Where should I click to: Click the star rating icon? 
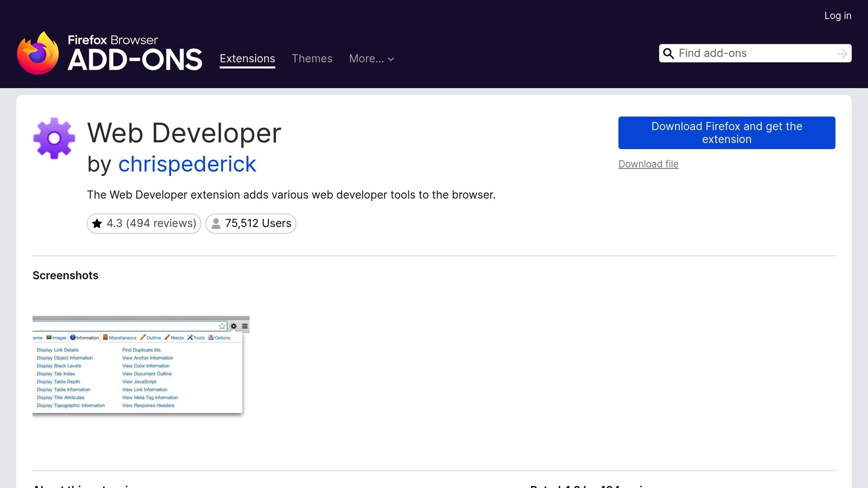tap(97, 223)
